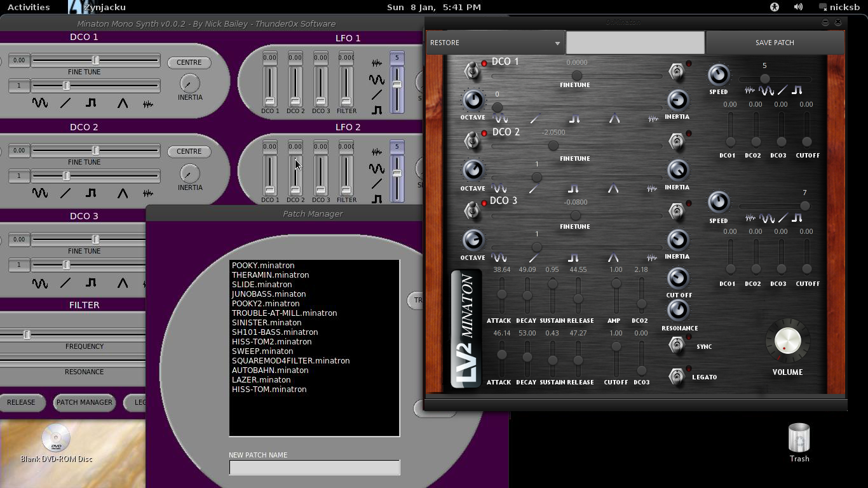Select sine waveform in left-panel DCO 1
Image resolution: width=868 pixels, height=488 pixels.
tap(40, 103)
